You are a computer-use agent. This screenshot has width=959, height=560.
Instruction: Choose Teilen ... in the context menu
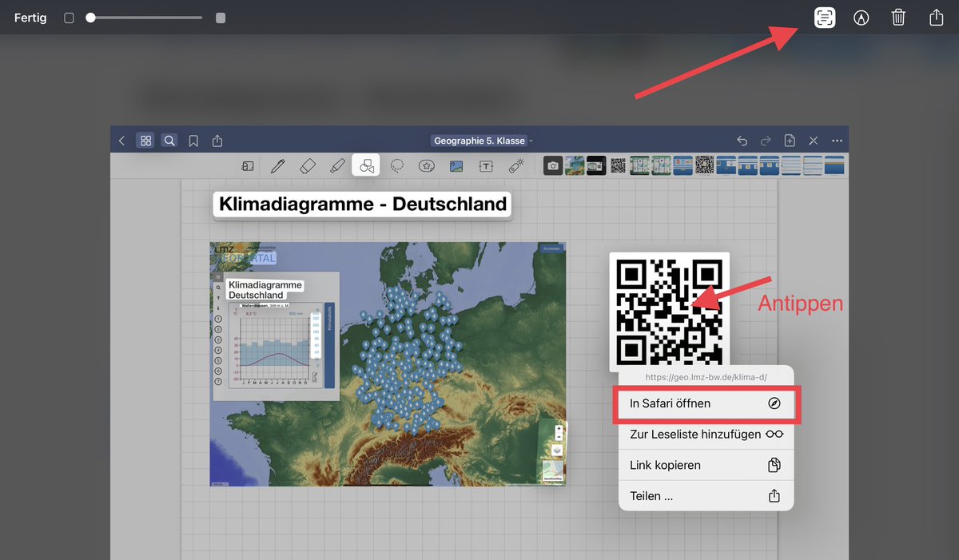[706, 495]
